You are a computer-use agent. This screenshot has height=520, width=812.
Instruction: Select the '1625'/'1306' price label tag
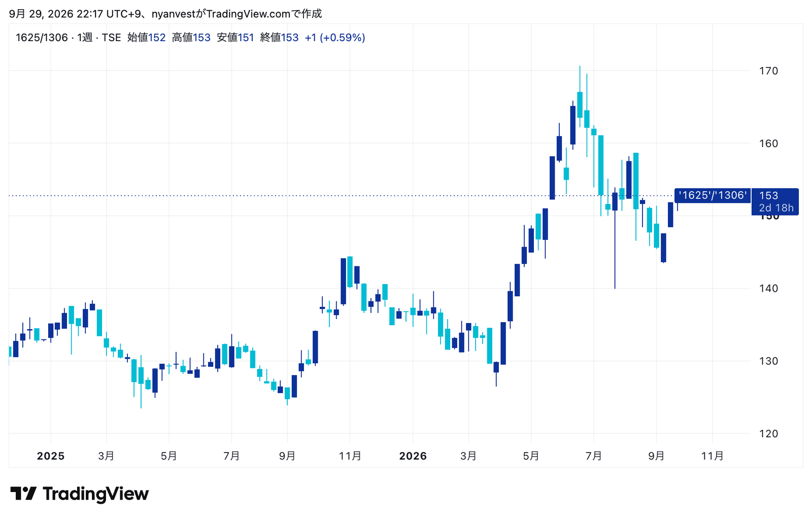pyautogui.click(x=713, y=195)
